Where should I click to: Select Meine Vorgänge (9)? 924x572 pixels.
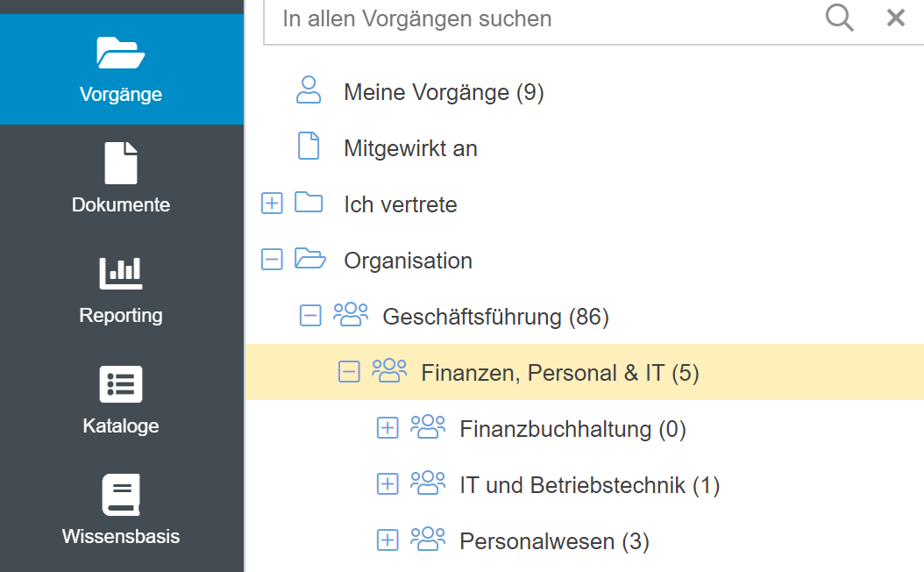444,92
